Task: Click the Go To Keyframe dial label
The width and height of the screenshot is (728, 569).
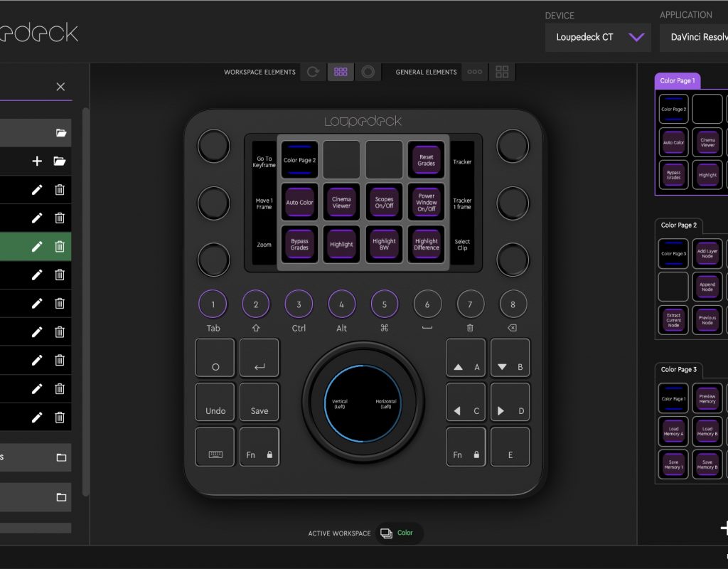Action: pos(264,161)
